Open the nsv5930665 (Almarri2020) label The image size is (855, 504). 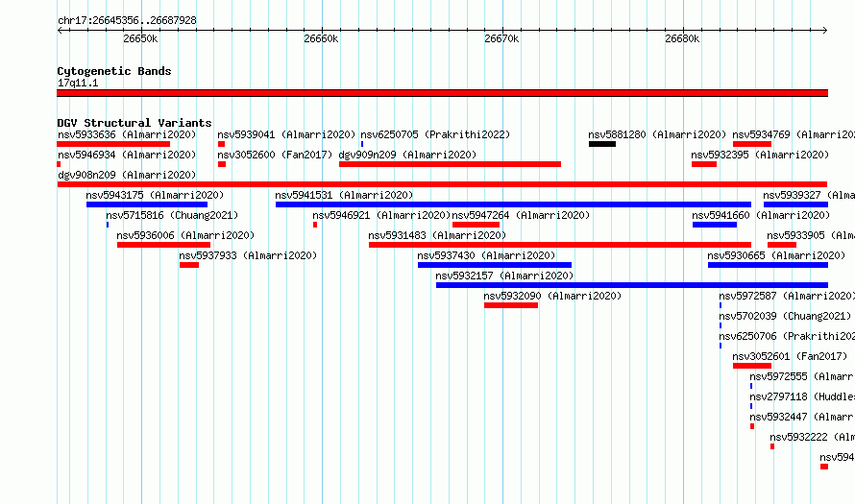pyautogui.click(x=776, y=255)
